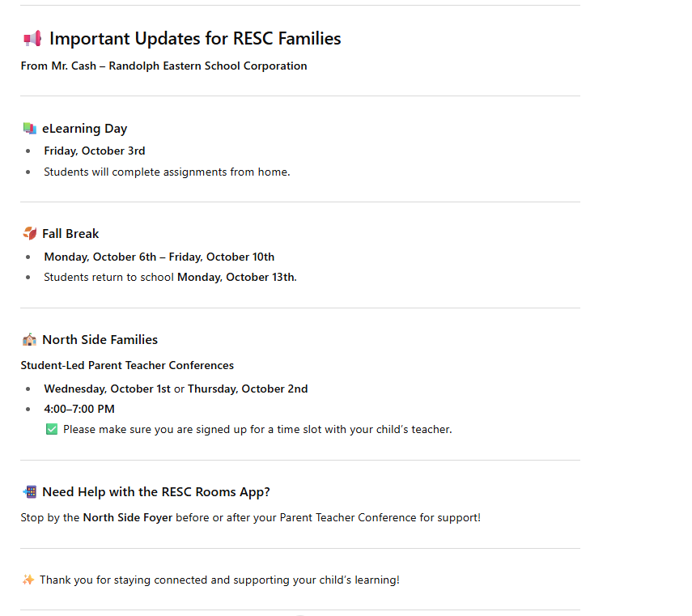Click the Wednesday, October 1st conference date
This screenshot has width=692, height=616.
coord(108,389)
